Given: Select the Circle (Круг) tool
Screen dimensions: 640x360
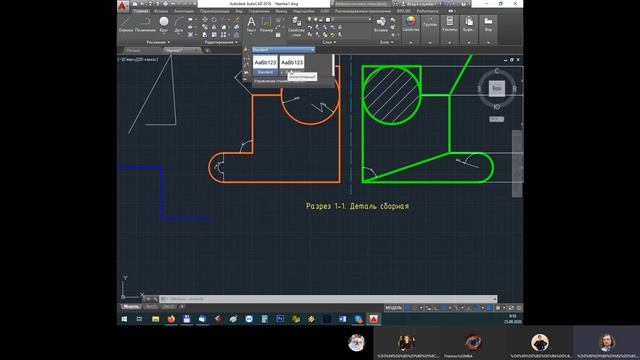Looking at the screenshot, I should click(164, 24).
